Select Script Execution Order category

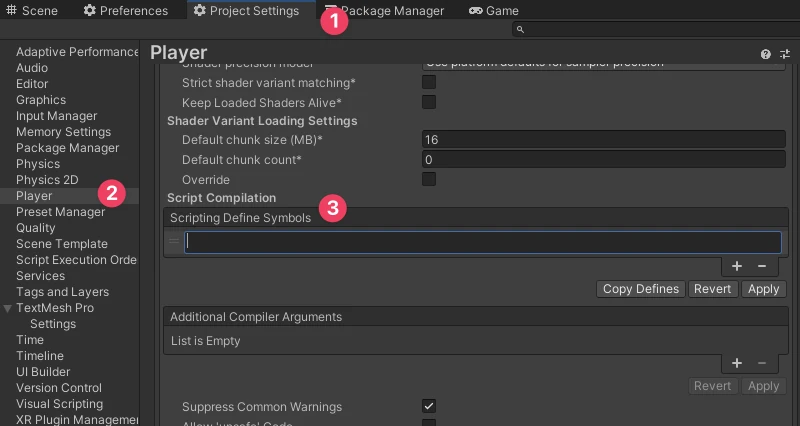(76, 260)
